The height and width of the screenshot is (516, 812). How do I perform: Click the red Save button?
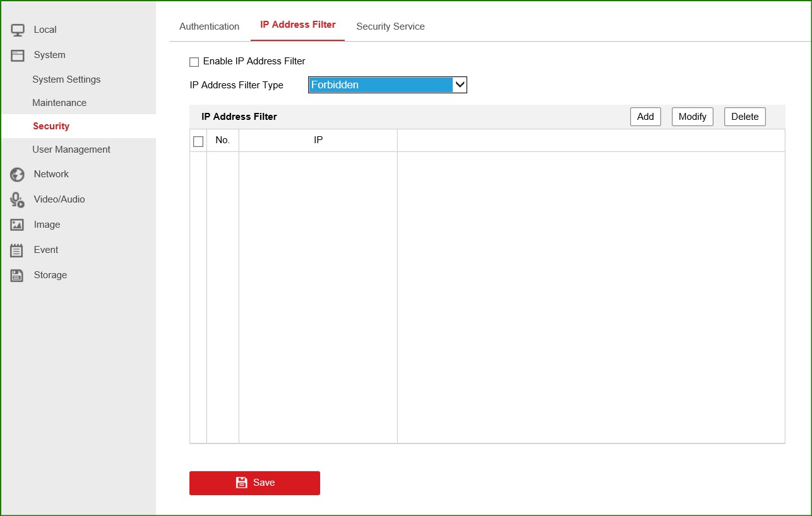(254, 483)
